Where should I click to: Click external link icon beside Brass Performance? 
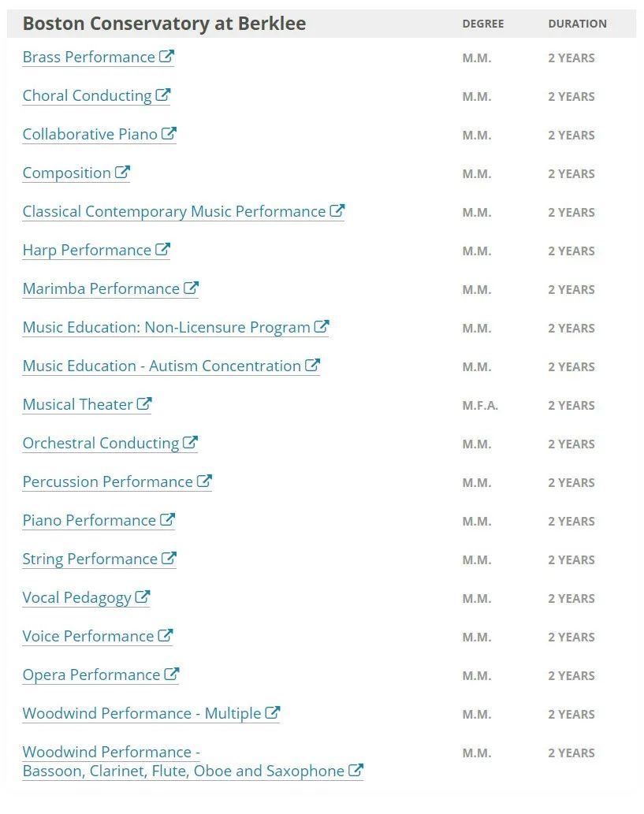click(166, 57)
